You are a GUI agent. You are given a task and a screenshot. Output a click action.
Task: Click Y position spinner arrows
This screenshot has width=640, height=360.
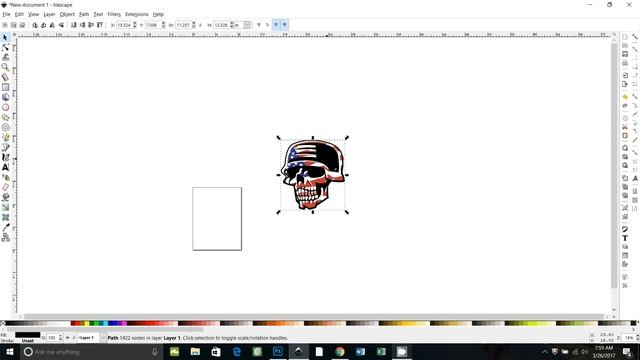tap(163, 25)
